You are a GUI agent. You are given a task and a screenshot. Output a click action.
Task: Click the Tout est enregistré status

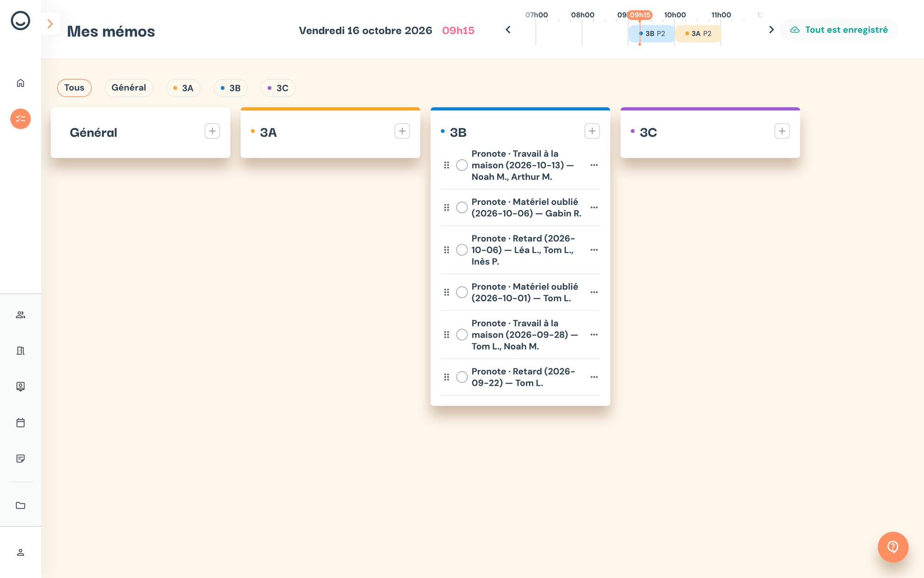tap(839, 30)
